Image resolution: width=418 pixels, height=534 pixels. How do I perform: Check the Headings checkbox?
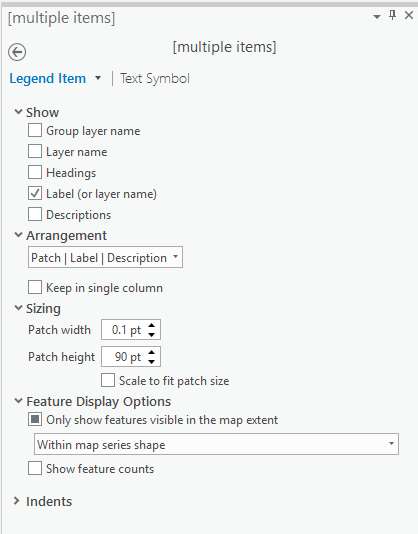(x=35, y=172)
